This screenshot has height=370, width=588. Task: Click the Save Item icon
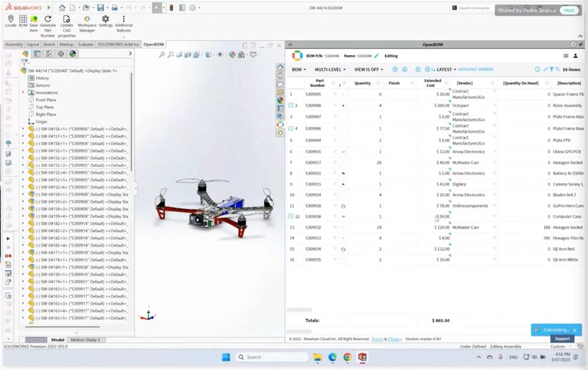(x=34, y=23)
